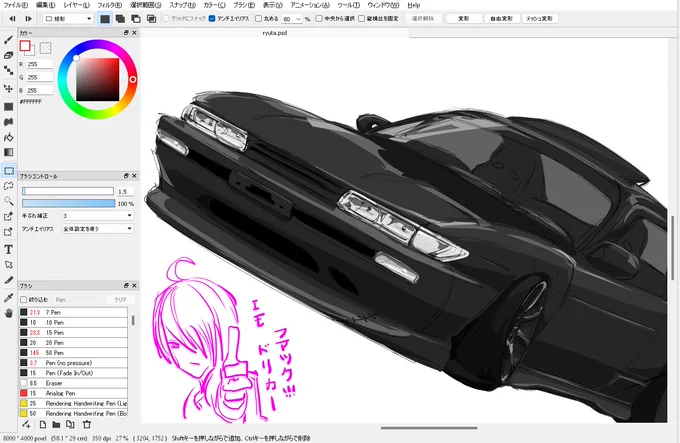Click the duplicate brush icon
Image resolution: width=680 pixels, height=443 pixels.
[70, 425]
